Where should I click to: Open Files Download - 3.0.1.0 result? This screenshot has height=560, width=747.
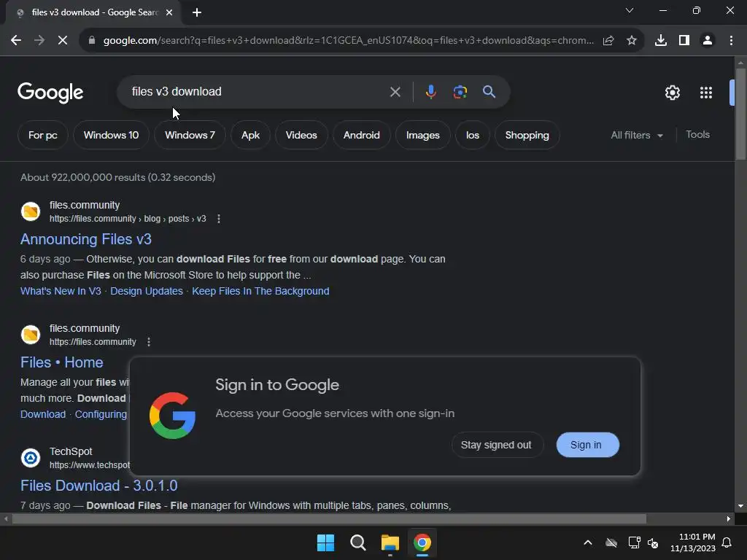pyautogui.click(x=98, y=486)
